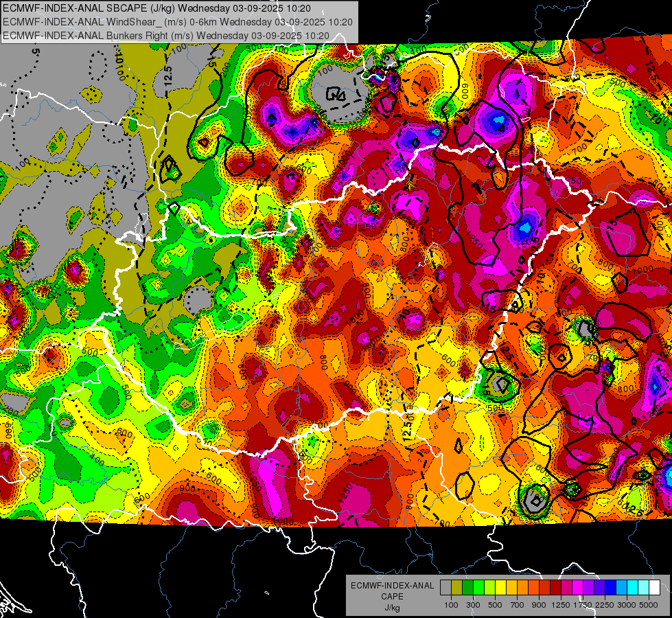This screenshot has width=672, height=618.
Task: Pick the gray swatch in CAPE legend
Action: pyautogui.click(x=445, y=588)
